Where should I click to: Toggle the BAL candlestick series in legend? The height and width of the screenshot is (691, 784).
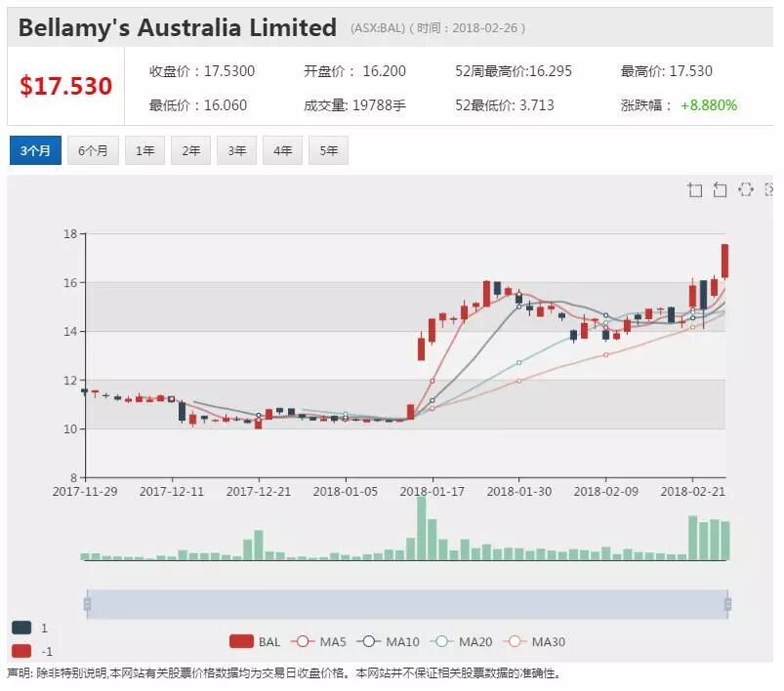pos(255,641)
